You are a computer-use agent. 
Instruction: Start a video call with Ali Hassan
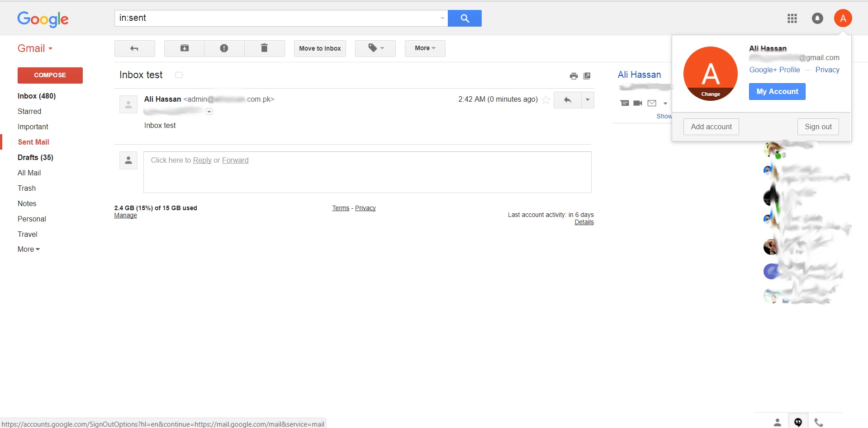pos(637,103)
